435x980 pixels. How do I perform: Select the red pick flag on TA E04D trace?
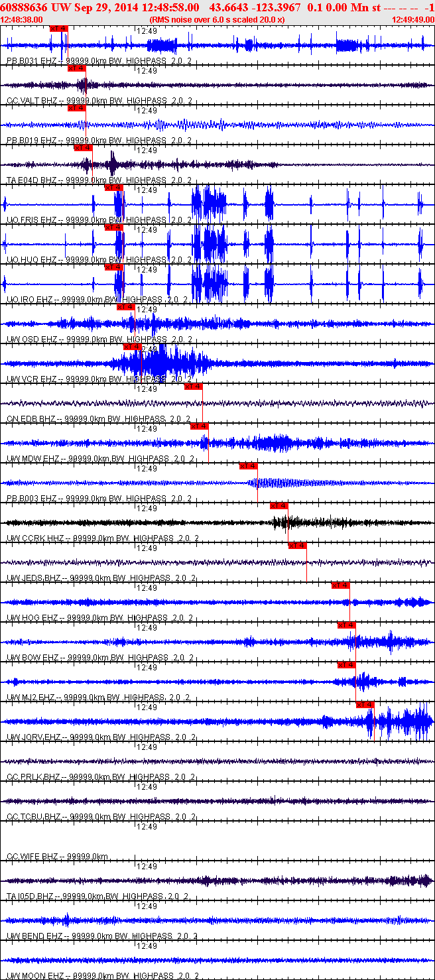83,148
